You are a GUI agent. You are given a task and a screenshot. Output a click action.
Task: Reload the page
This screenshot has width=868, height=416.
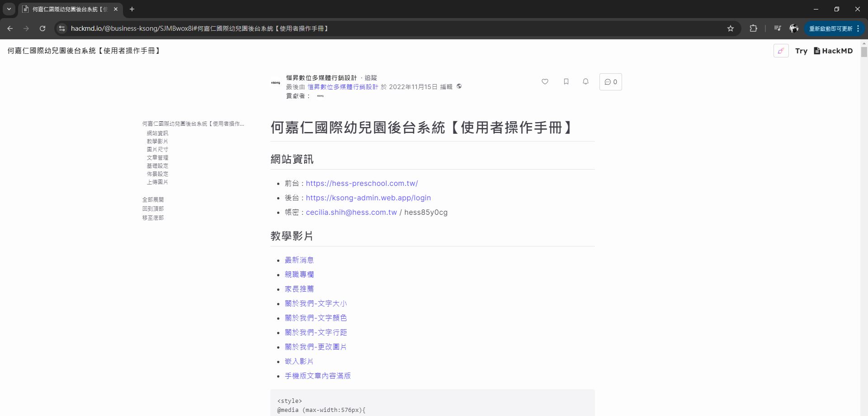point(42,28)
